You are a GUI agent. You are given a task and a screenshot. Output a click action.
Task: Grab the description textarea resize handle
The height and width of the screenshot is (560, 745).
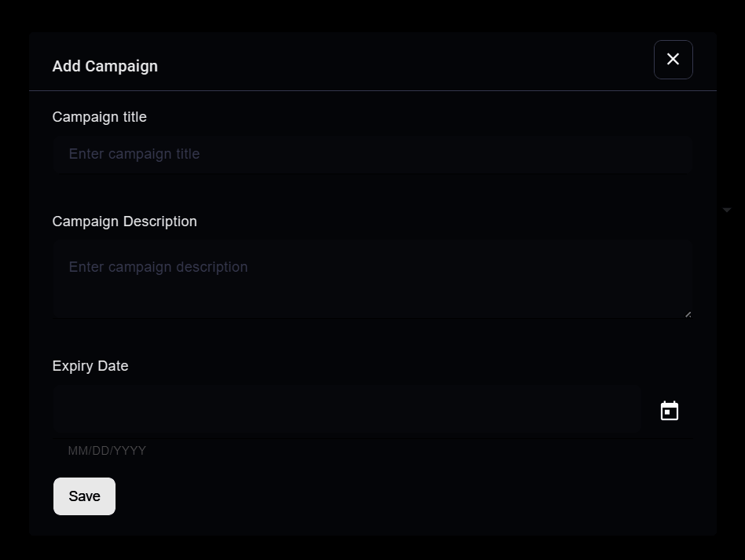(x=688, y=314)
